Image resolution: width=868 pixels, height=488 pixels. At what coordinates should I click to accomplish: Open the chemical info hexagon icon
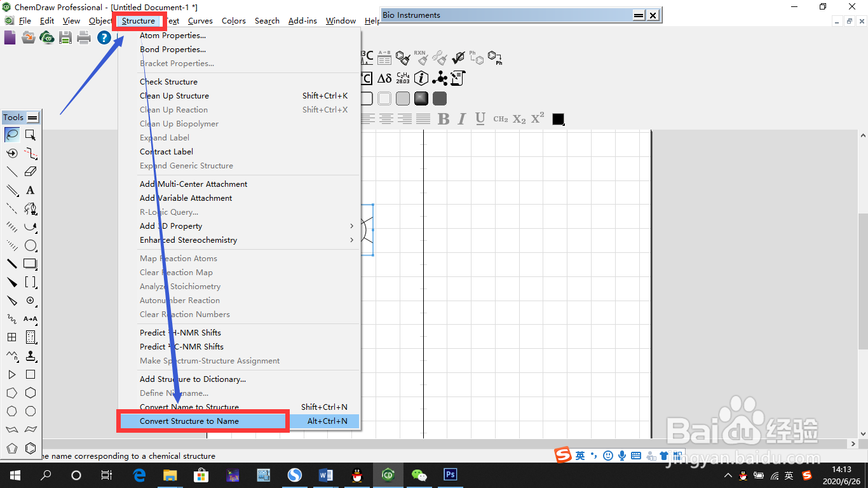tap(421, 78)
